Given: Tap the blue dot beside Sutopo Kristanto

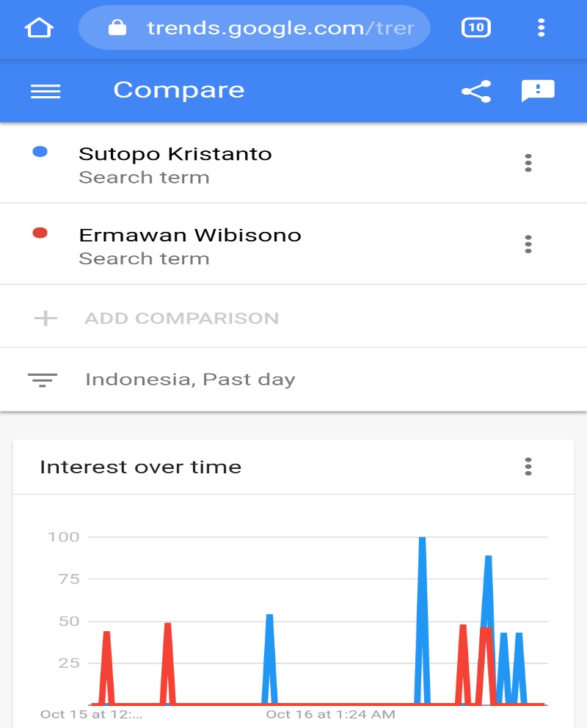Looking at the screenshot, I should pos(40,152).
